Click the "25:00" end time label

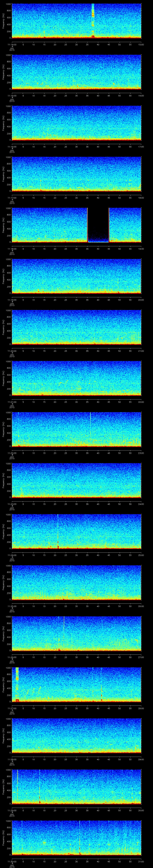click(141, 555)
